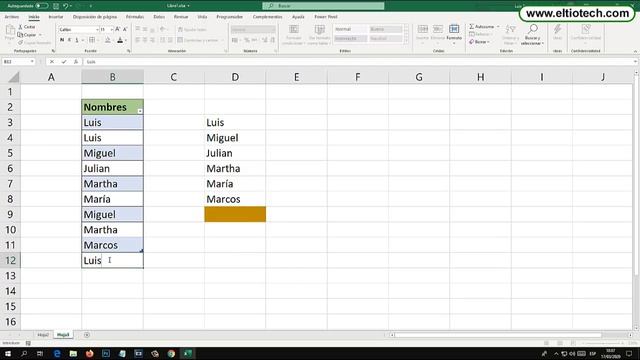Open Chrome from the taskbar
Viewport: 640px width, 360px height.
[x=171, y=353]
